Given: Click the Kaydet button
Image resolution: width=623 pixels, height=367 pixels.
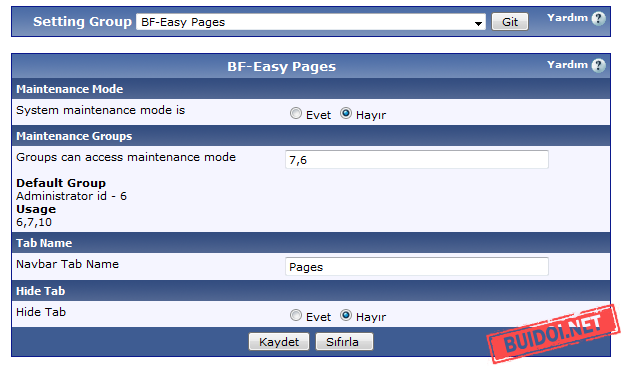Looking at the screenshot, I should point(279,342).
